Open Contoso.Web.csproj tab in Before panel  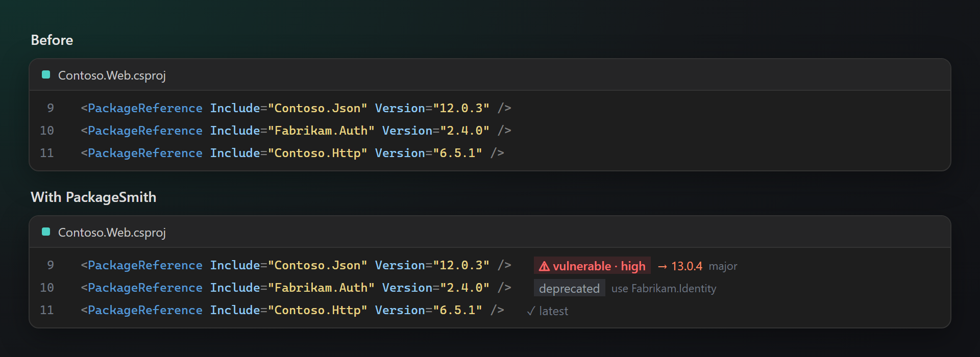coord(112,75)
